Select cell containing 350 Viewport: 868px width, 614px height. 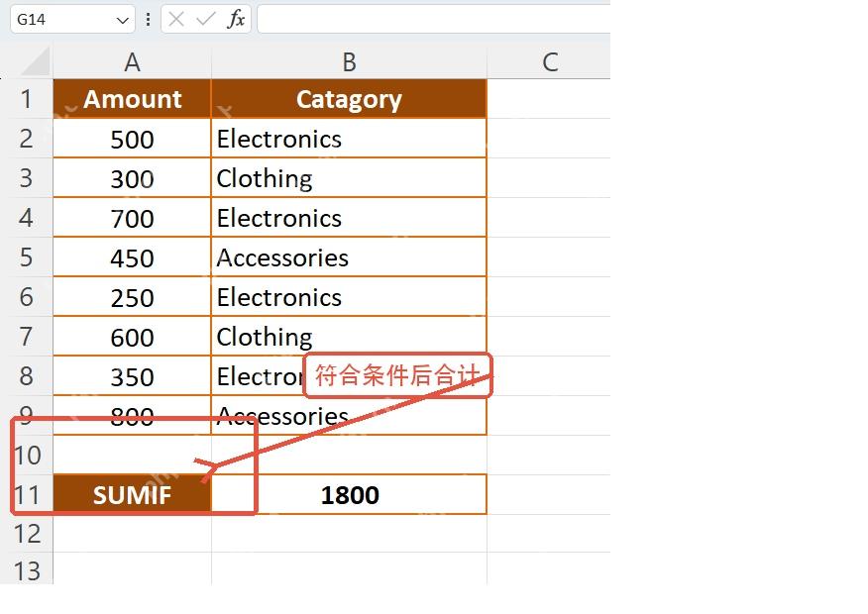132,375
